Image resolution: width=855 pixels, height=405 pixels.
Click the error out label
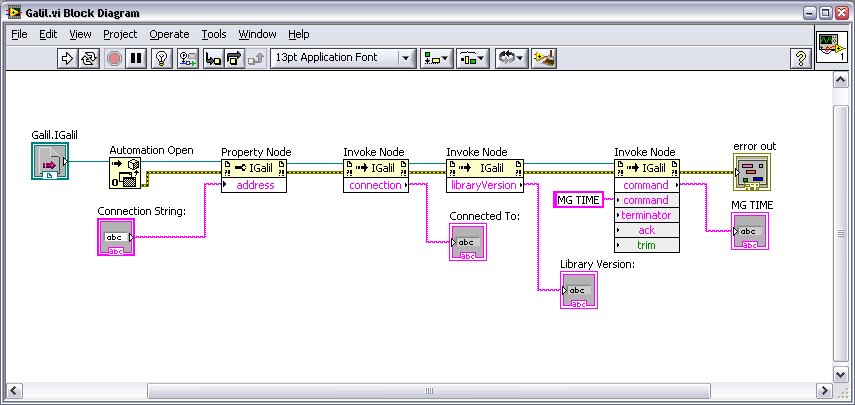[x=755, y=146]
